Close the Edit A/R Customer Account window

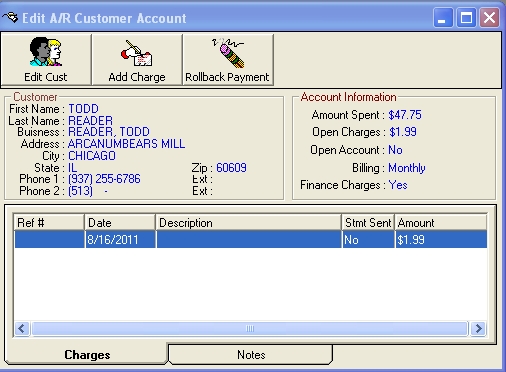pyautogui.click(x=489, y=18)
